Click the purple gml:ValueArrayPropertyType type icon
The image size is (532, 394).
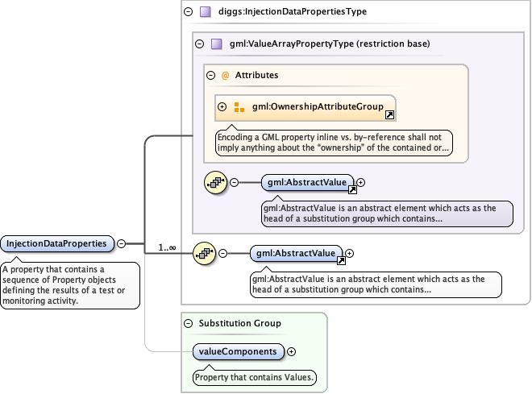(x=216, y=44)
